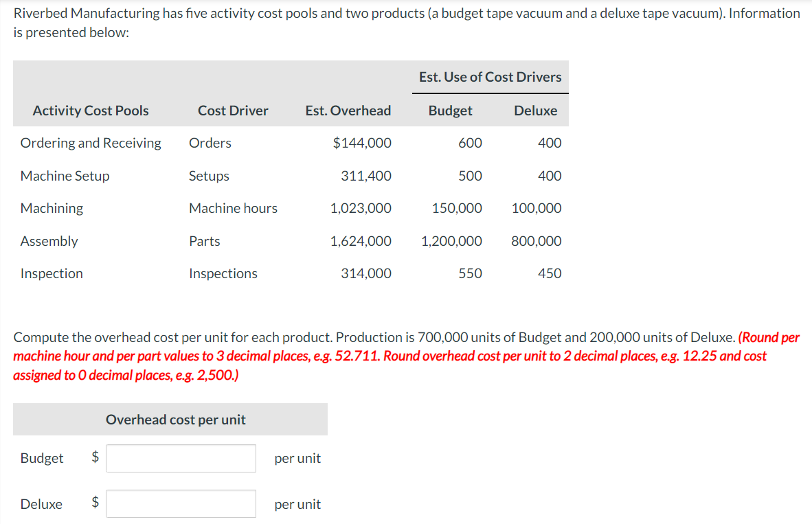This screenshot has width=812, height=524.
Task: Click the Budget overhead cost input field
Action: point(181,458)
